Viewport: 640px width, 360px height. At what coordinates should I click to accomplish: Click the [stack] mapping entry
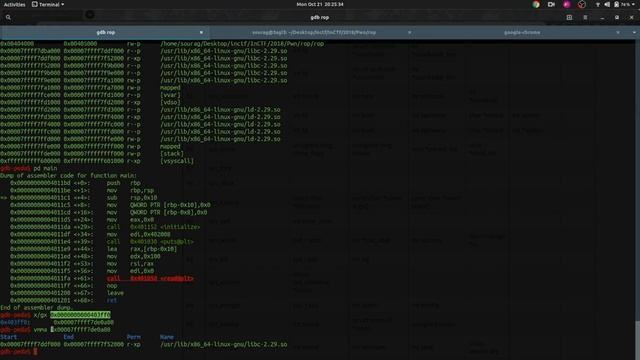coord(172,153)
